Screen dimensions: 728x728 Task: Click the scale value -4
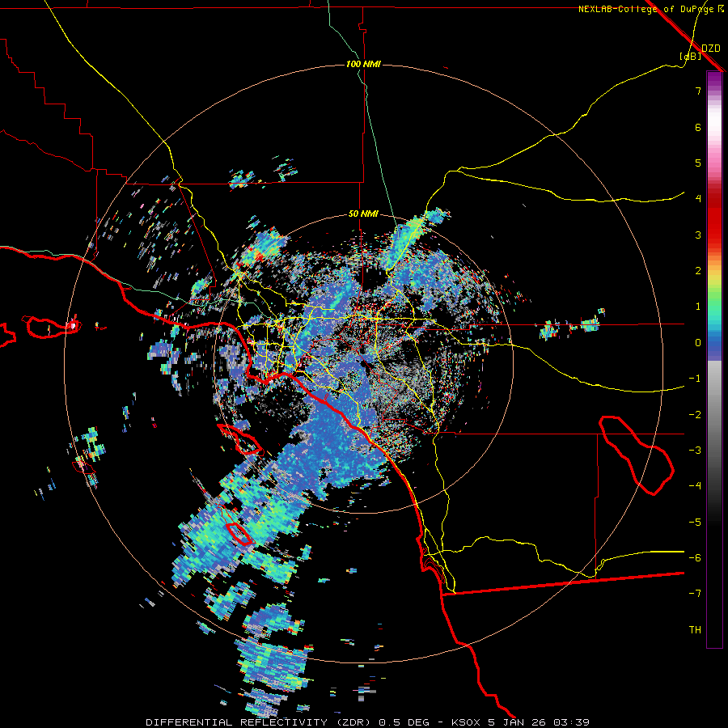pyautogui.click(x=695, y=486)
